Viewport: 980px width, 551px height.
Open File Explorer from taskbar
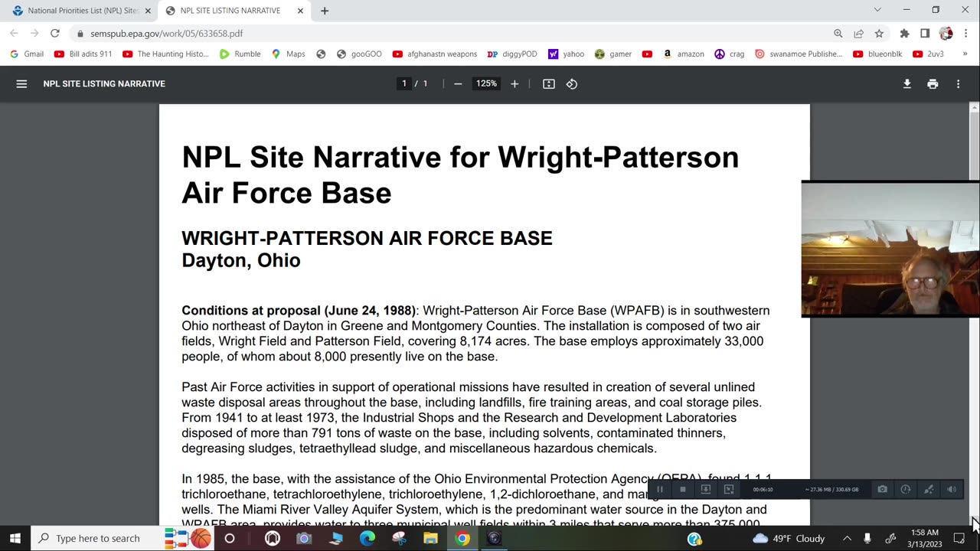tap(430, 538)
